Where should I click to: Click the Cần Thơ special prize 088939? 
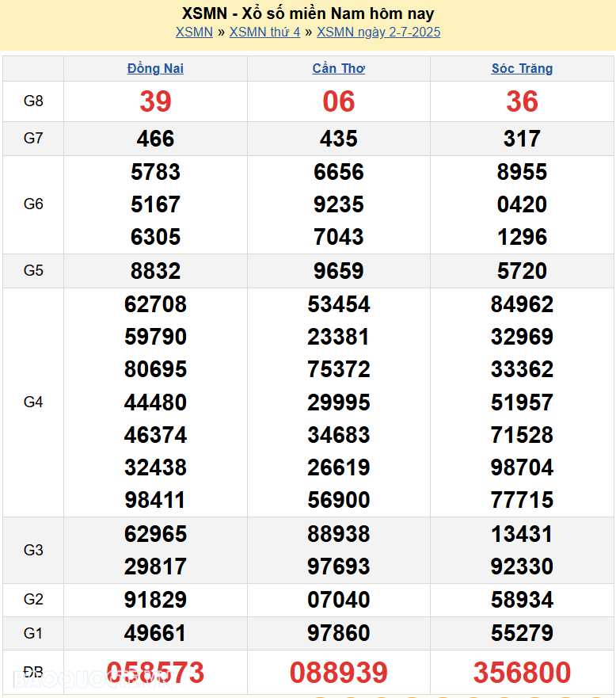click(x=339, y=673)
